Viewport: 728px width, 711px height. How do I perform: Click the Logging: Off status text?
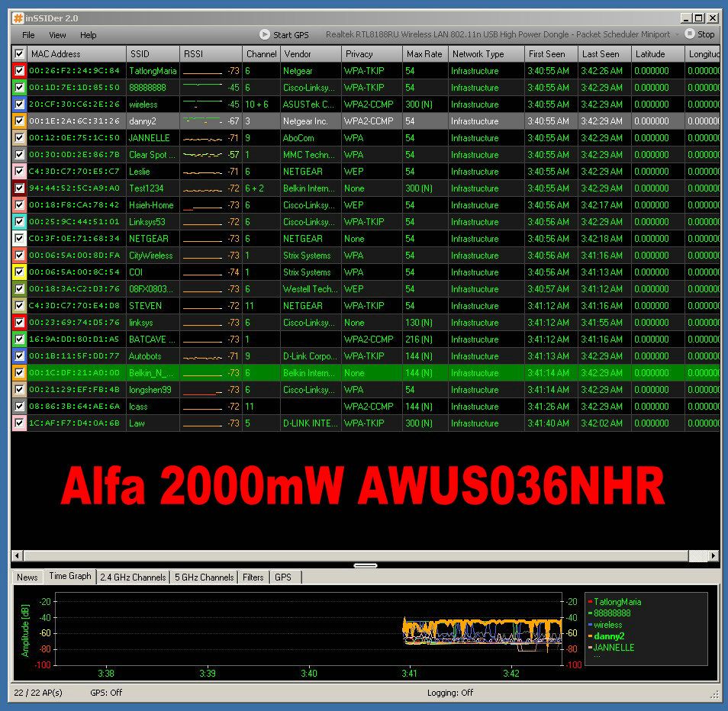pyautogui.click(x=450, y=693)
